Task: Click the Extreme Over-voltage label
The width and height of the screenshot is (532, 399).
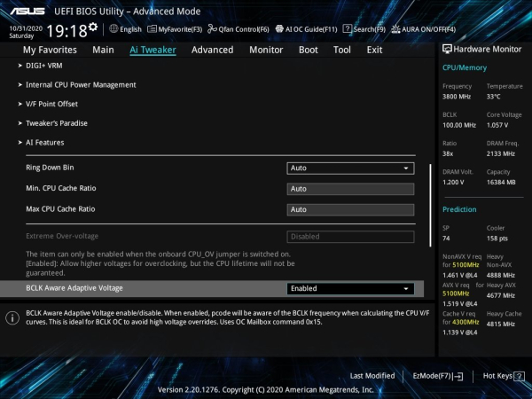Action: pos(62,236)
